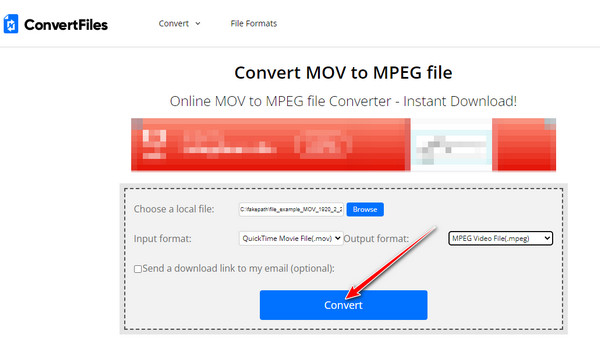
Task: Click the Browse button
Action: (x=365, y=209)
